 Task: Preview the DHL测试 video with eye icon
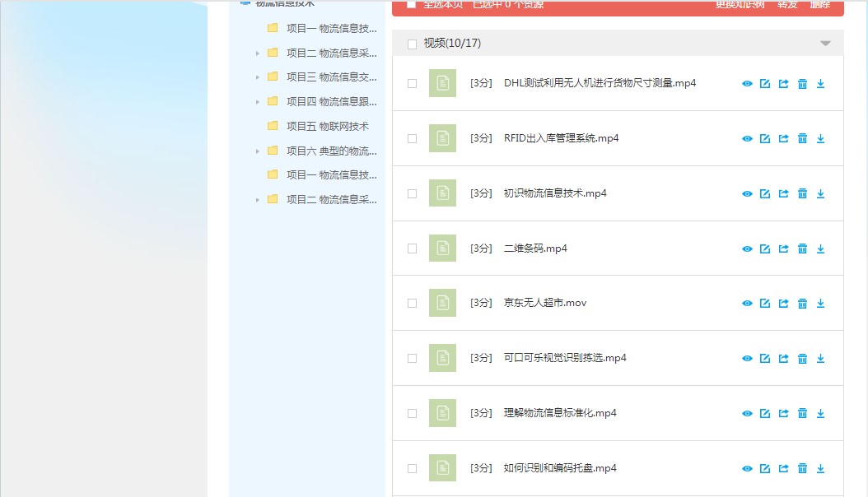(x=747, y=84)
